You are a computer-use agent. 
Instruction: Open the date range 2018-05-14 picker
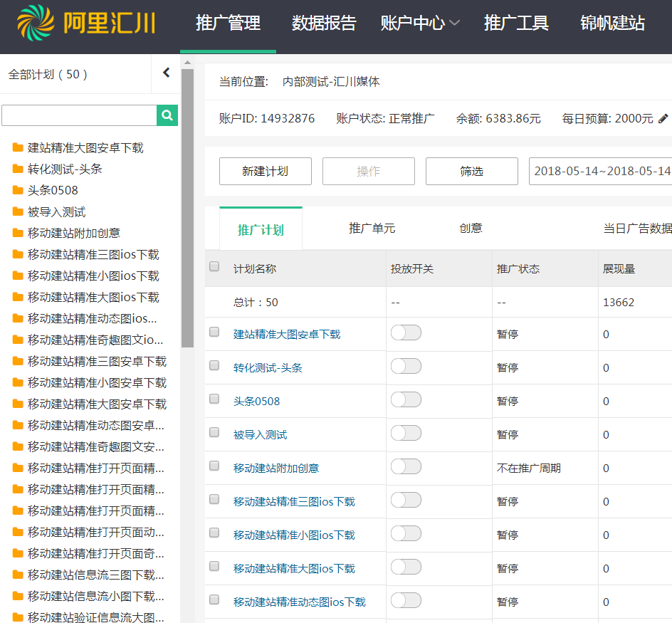(600, 171)
